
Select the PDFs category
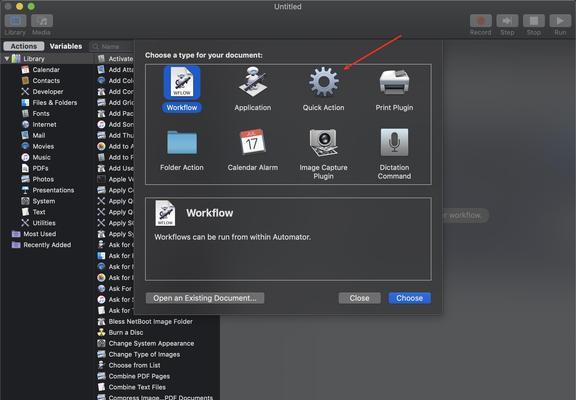coord(40,168)
